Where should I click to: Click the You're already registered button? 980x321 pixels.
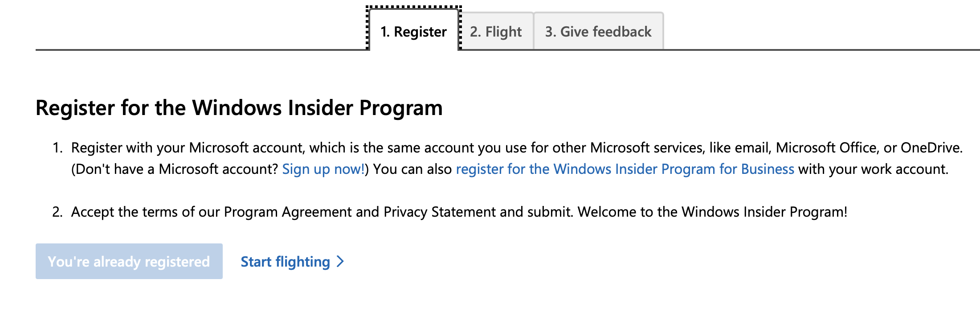click(x=129, y=261)
